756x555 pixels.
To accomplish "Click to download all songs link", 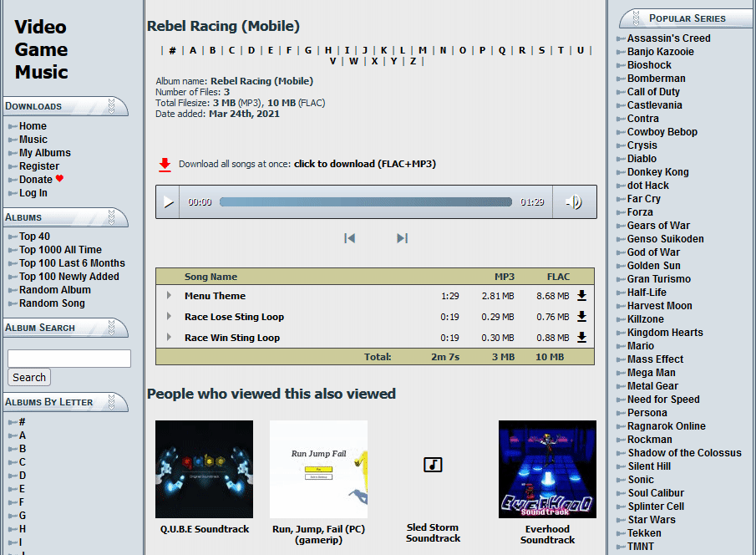I will click(x=364, y=164).
